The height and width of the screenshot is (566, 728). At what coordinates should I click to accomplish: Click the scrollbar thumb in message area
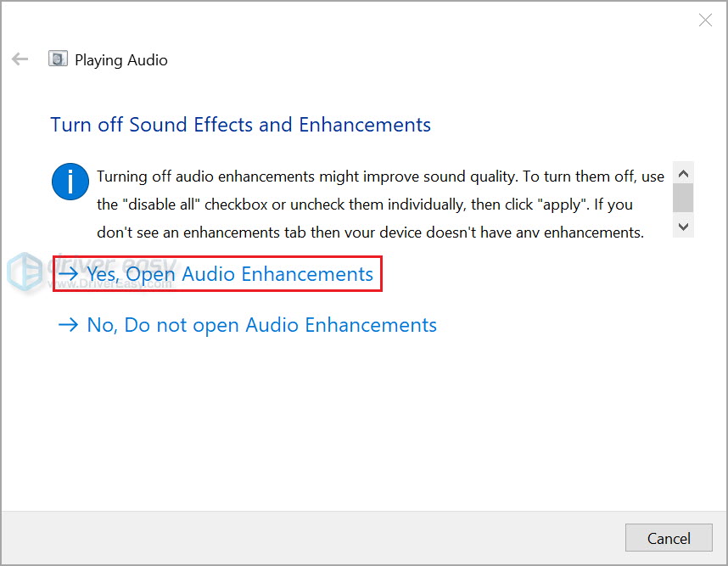click(683, 197)
